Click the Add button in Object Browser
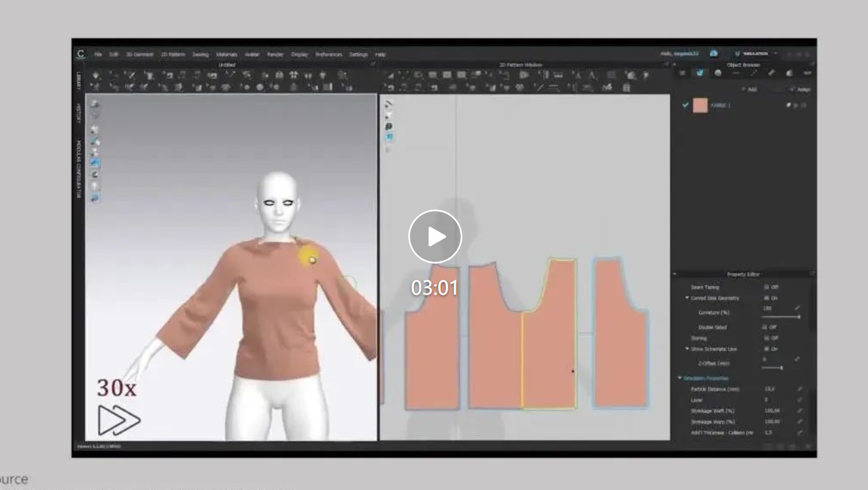868x490 pixels. click(x=749, y=89)
